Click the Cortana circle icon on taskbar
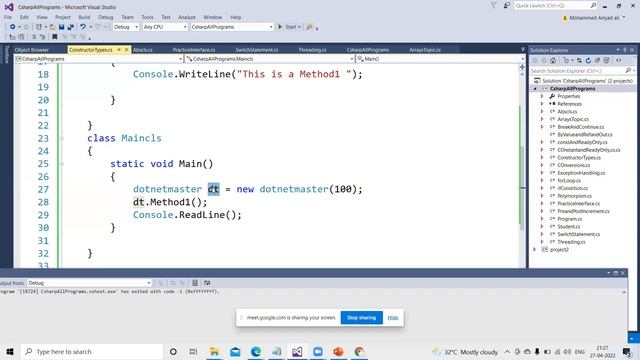 (x=173, y=351)
